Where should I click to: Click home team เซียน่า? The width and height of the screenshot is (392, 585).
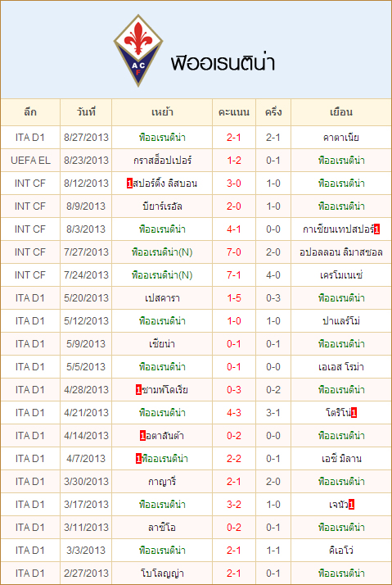pos(162,344)
